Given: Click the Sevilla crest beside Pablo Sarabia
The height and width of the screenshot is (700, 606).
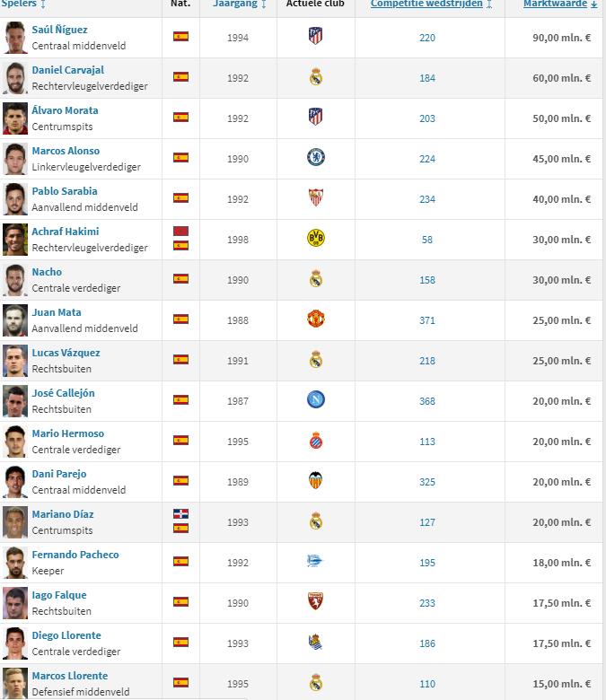Looking at the screenshot, I should click(315, 197).
